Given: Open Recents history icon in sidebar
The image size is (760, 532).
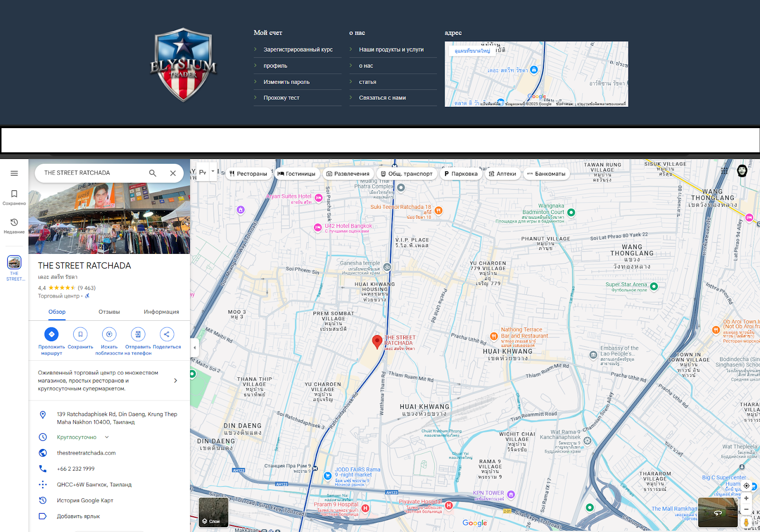Looking at the screenshot, I should pyautogui.click(x=14, y=223).
